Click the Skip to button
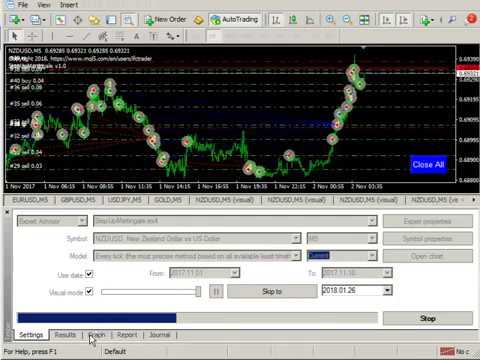 pyautogui.click(x=272, y=291)
